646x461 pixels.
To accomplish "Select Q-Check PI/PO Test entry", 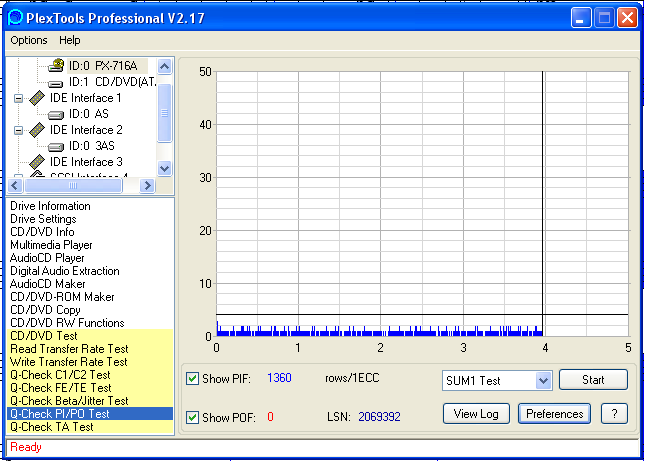I will 91,414.
